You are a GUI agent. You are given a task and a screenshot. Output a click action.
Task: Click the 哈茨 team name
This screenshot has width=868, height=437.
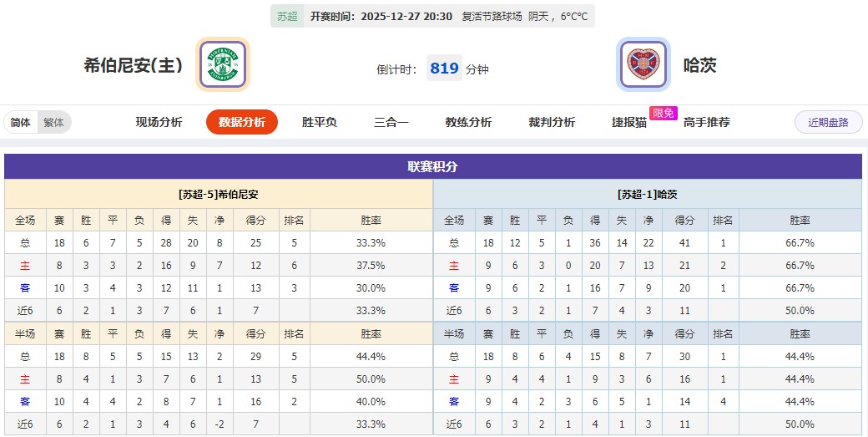coord(699,65)
